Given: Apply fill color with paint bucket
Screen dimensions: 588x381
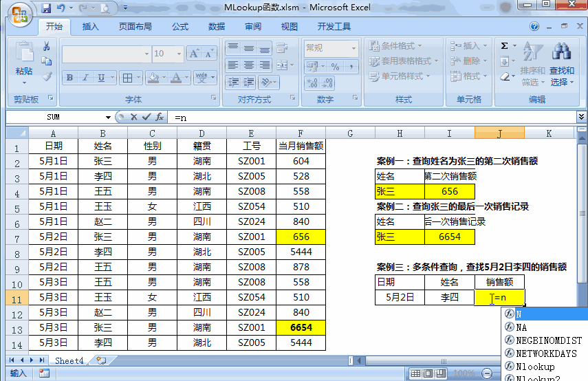Looking at the screenshot, I should point(153,78).
